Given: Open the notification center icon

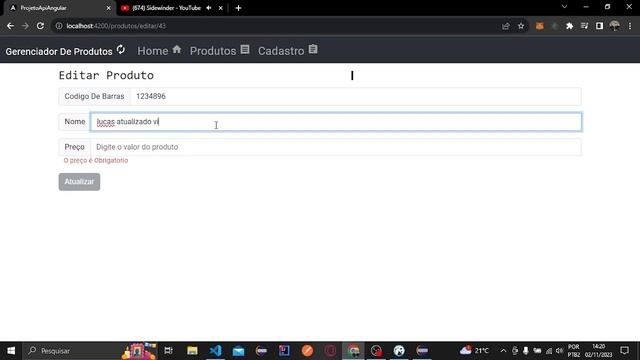Looking at the screenshot, I should point(624,351).
